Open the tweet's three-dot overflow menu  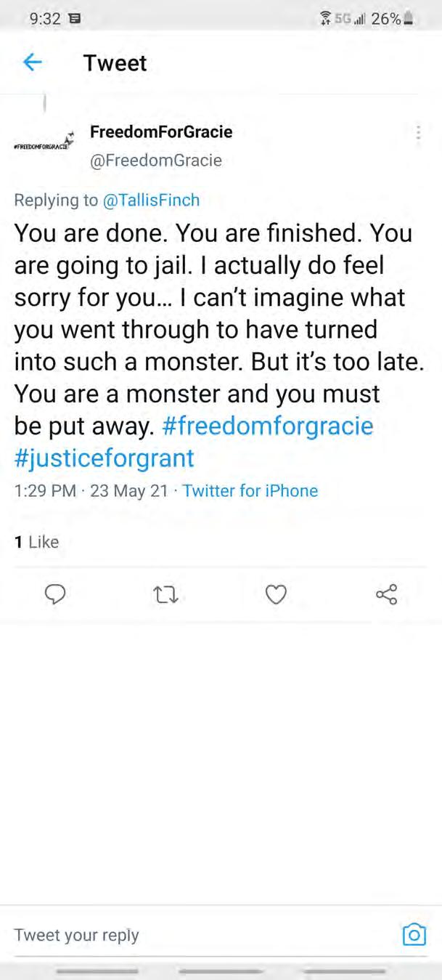(x=418, y=134)
